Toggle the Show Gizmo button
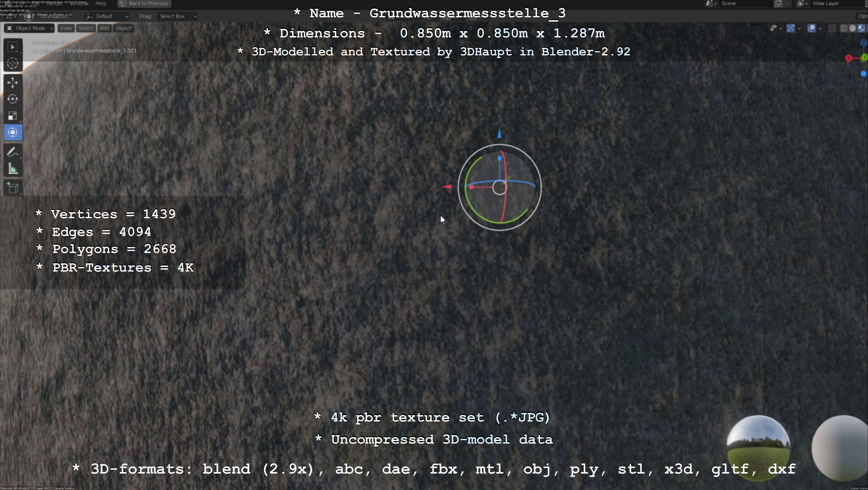 point(791,28)
